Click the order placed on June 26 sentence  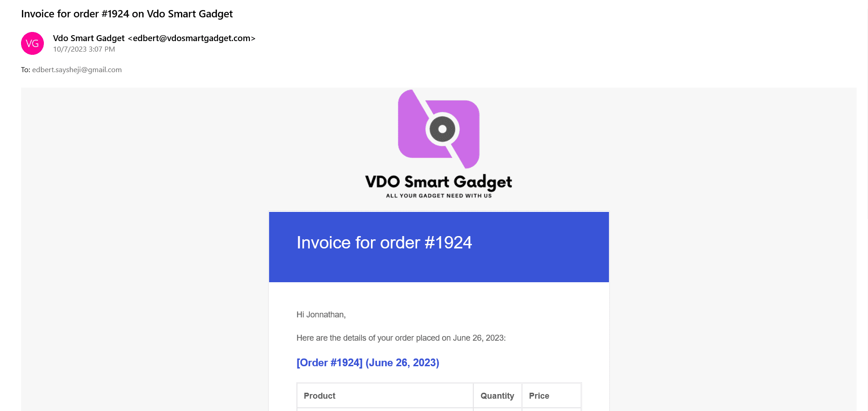coord(401,338)
